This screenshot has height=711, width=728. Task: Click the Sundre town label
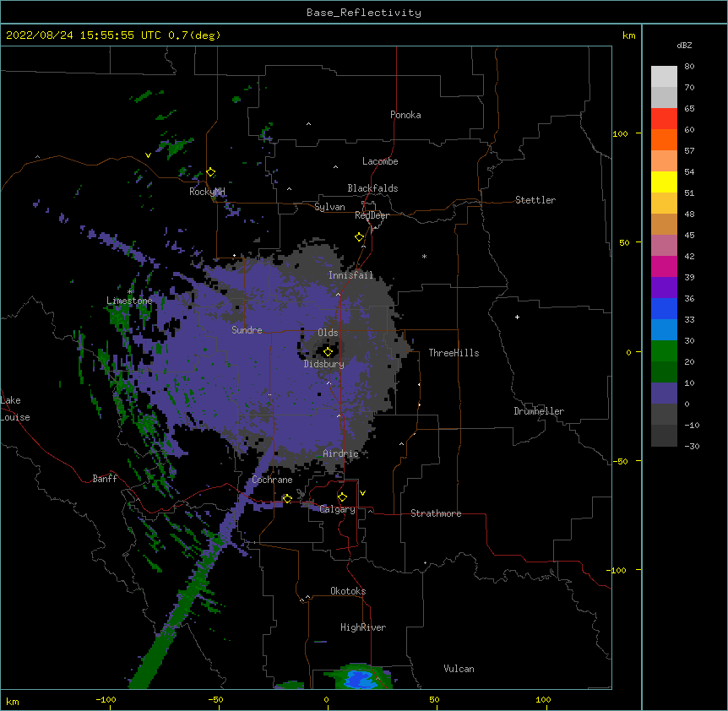247,330
